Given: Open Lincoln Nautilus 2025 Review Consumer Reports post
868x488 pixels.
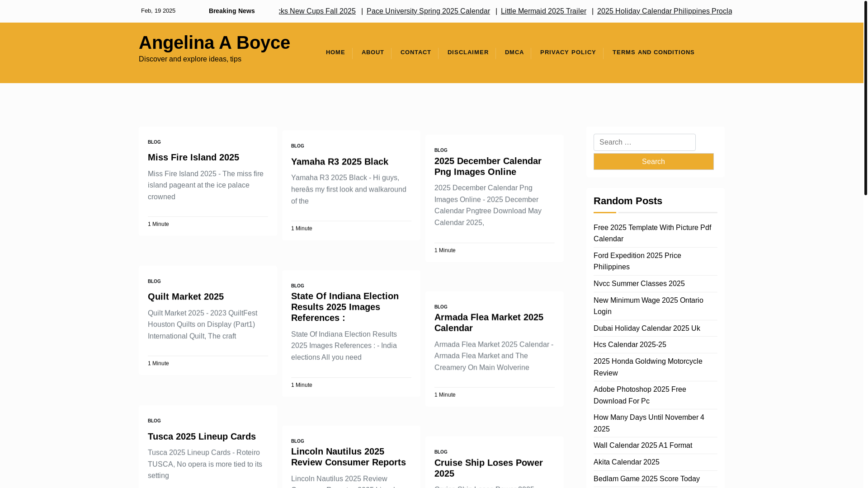Looking at the screenshot, I should click(349, 457).
